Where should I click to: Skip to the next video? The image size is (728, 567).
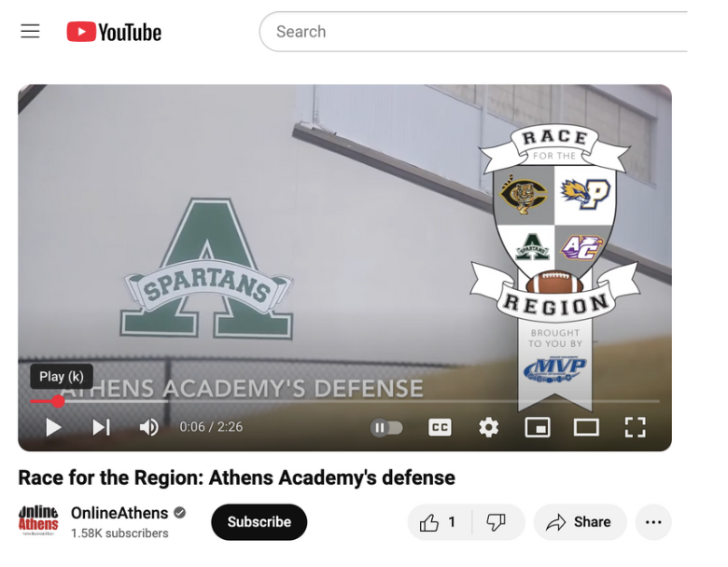click(101, 427)
